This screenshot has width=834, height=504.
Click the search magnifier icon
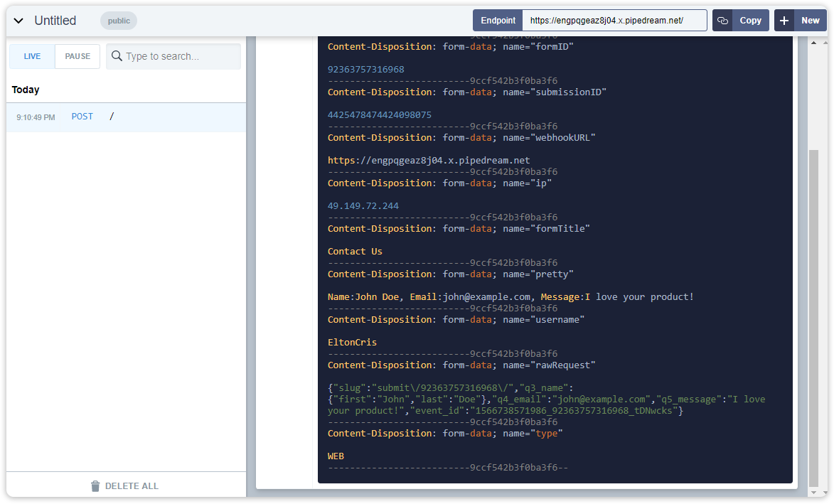coord(117,56)
